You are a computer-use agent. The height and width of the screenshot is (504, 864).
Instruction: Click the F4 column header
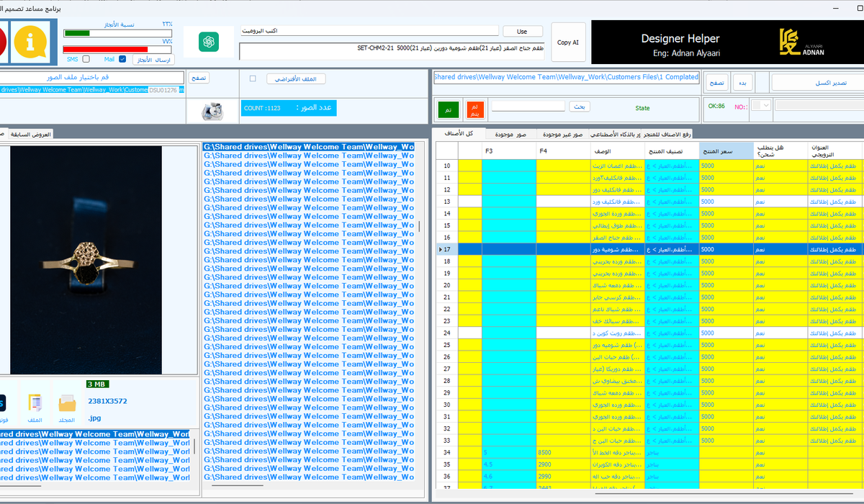click(563, 151)
